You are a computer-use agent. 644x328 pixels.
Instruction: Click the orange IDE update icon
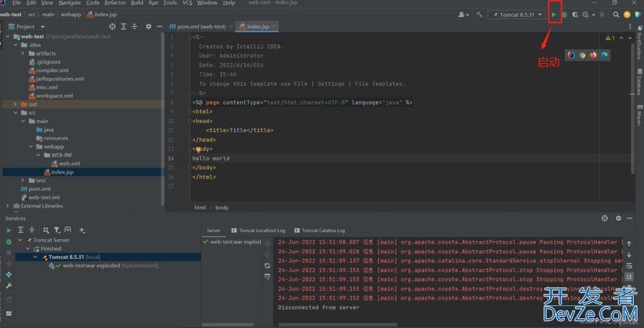[x=627, y=15]
